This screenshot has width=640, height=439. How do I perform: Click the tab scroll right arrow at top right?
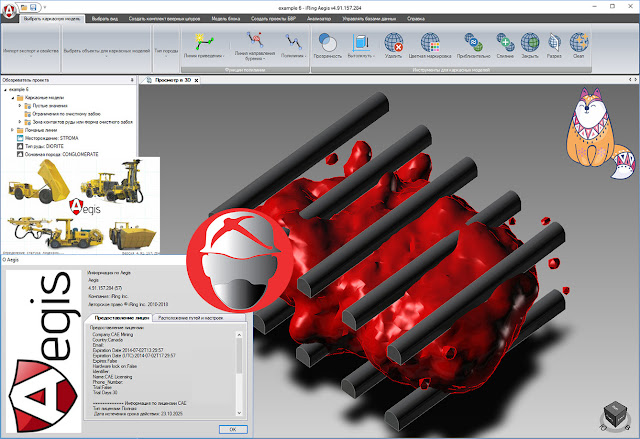[636, 80]
